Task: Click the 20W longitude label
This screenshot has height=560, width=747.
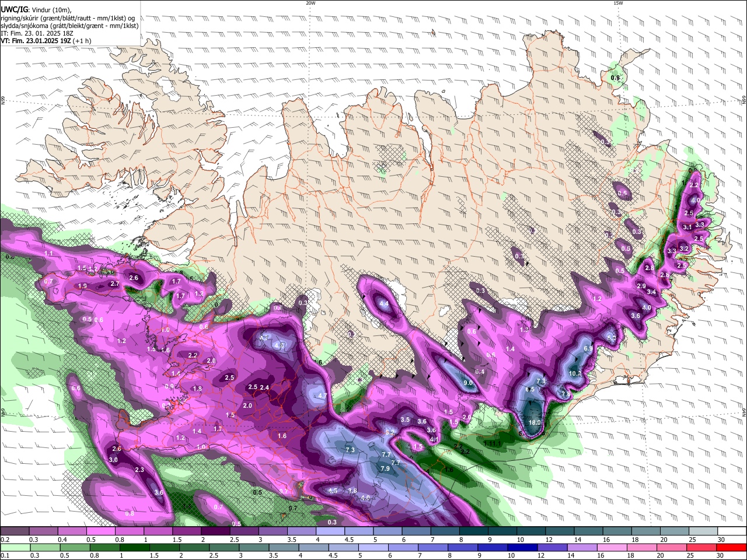Action: pos(310,3)
